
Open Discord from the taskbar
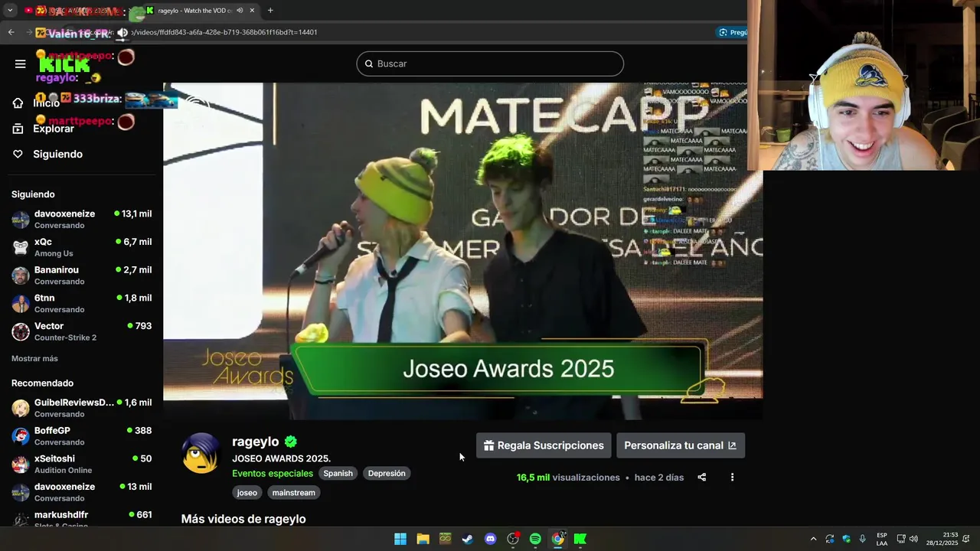pyautogui.click(x=490, y=539)
